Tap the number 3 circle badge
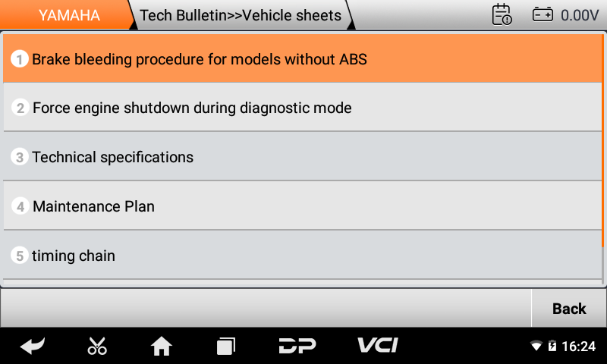This screenshot has width=607, height=364. [20, 157]
